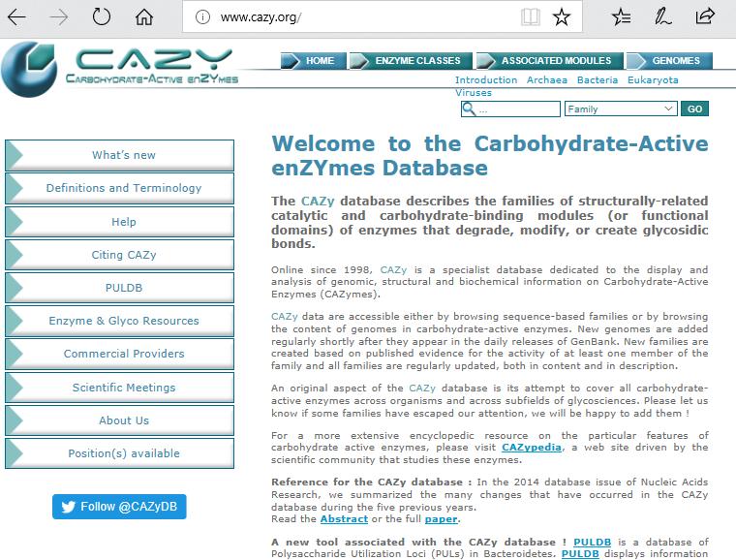
Task: Open reading view book icon
Action: [531, 17]
